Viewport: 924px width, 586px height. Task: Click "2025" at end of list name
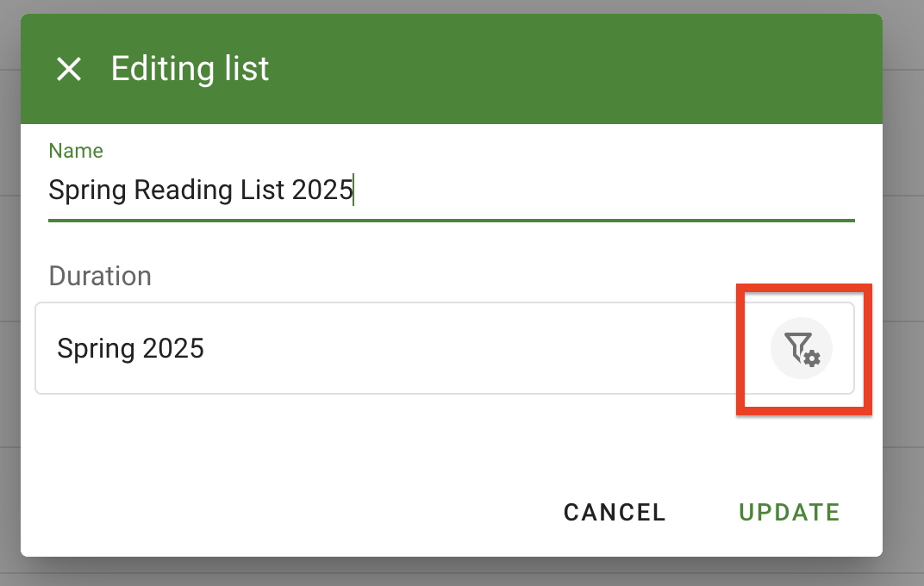[x=322, y=190]
